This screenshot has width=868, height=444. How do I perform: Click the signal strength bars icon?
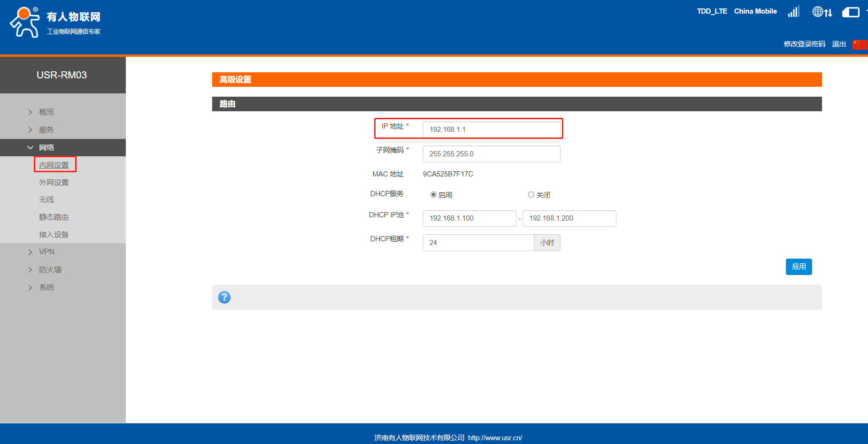(x=793, y=12)
